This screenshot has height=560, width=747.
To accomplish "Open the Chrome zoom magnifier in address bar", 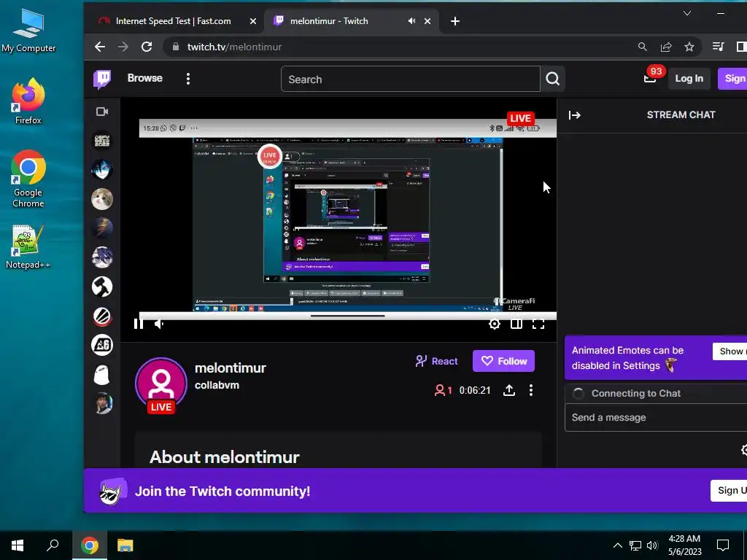I will (x=642, y=47).
